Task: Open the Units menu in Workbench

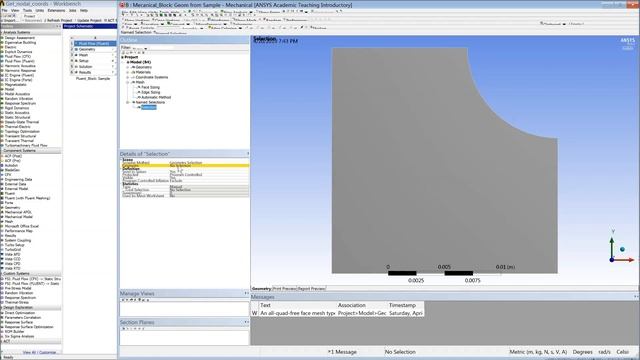Action: [40, 10]
